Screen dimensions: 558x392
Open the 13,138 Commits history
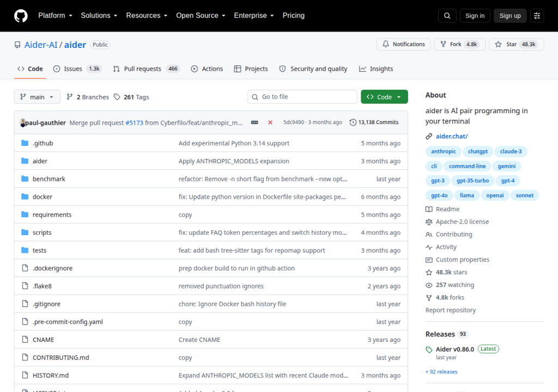point(374,122)
